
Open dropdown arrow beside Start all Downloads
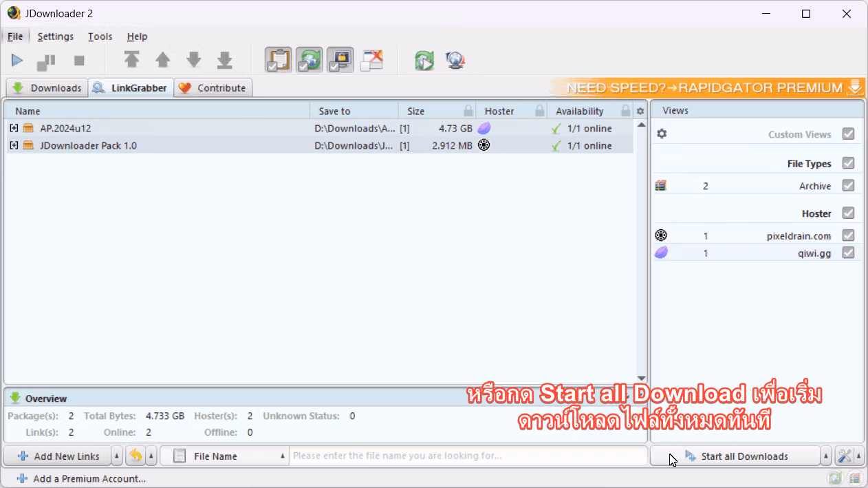[x=826, y=456]
